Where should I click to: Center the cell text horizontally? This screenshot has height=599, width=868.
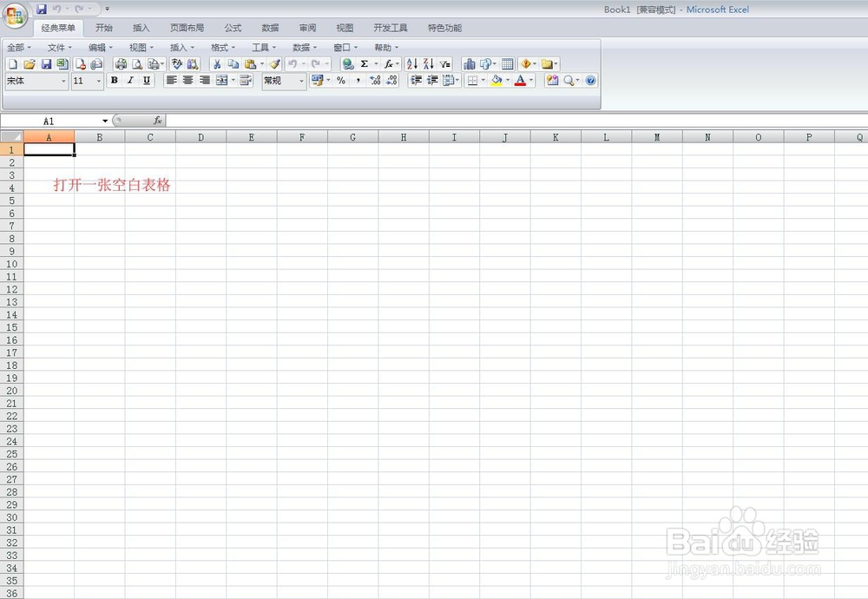coord(188,81)
